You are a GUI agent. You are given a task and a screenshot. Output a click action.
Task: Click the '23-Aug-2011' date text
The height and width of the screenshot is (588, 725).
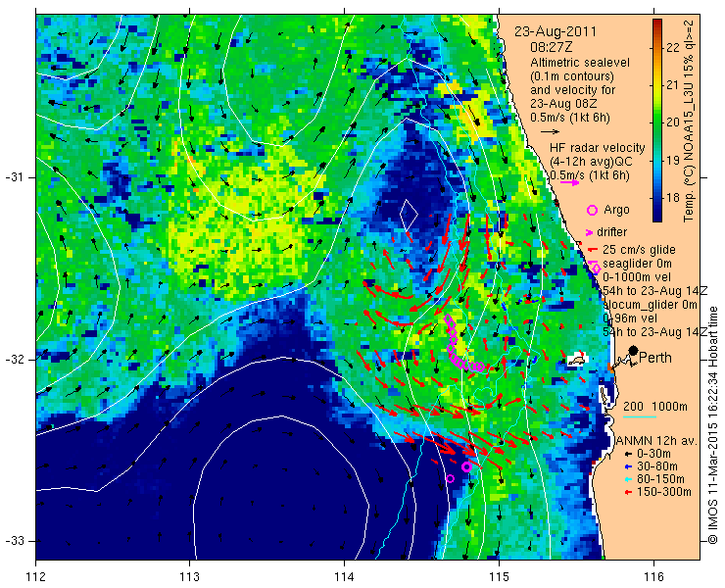(x=556, y=32)
